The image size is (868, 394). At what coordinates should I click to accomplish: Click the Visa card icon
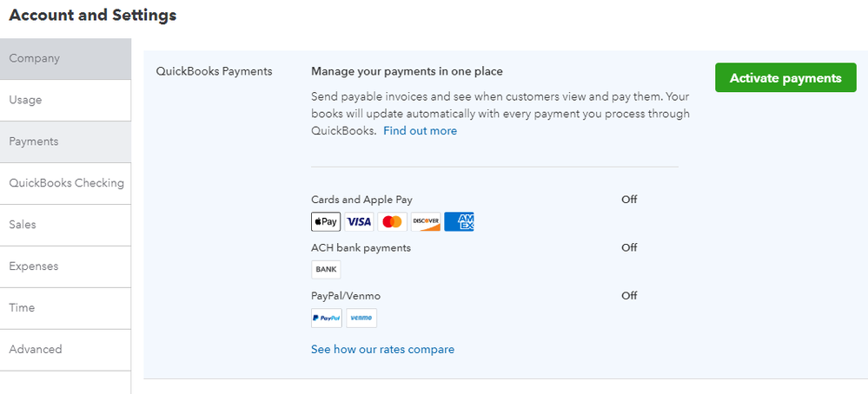point(359,222)
